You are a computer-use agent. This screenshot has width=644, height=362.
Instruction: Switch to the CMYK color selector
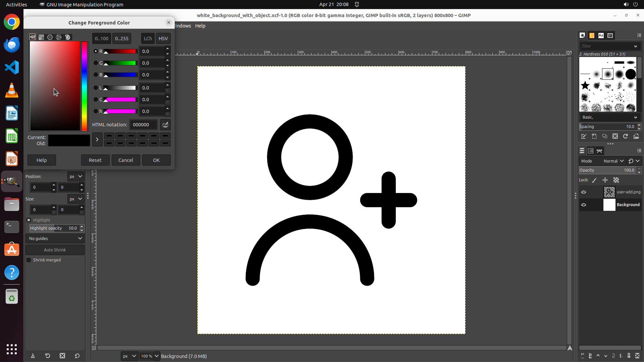click(41, 37)
